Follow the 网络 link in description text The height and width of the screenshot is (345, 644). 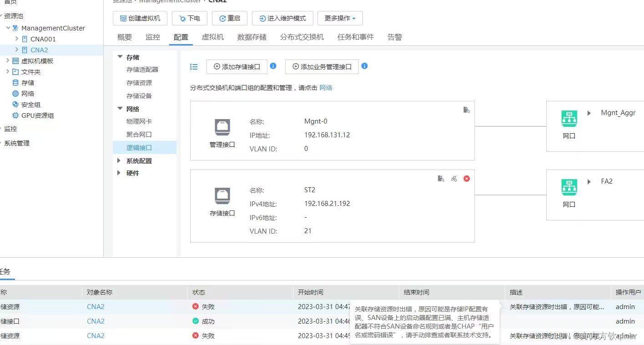[326, 88]
